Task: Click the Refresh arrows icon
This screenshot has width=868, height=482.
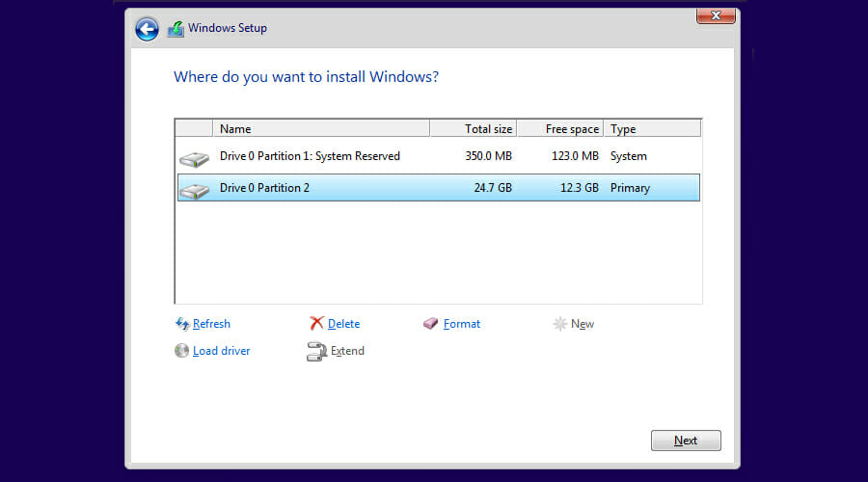Action: [x=182, y=324]
